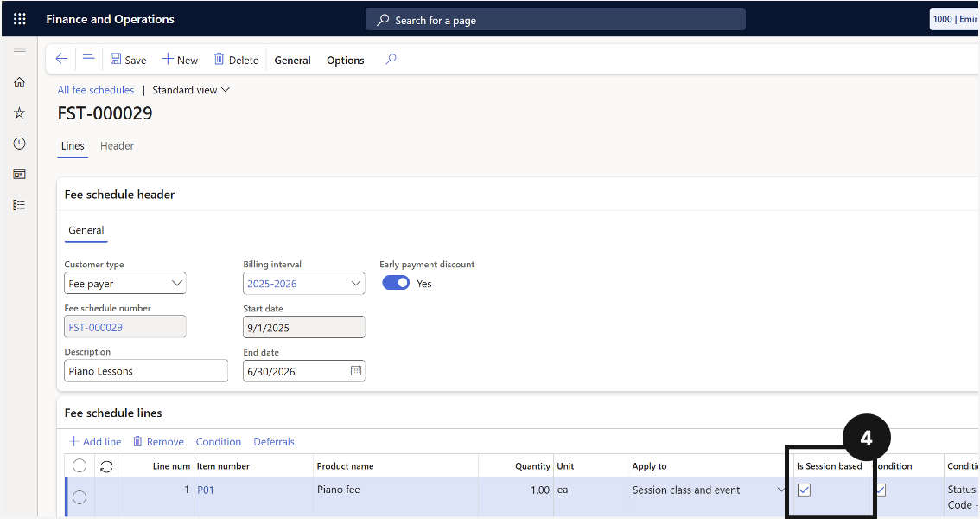Expand the Standard view selector
The width and height of the screenshot is (980, 519).
[191, 90]
